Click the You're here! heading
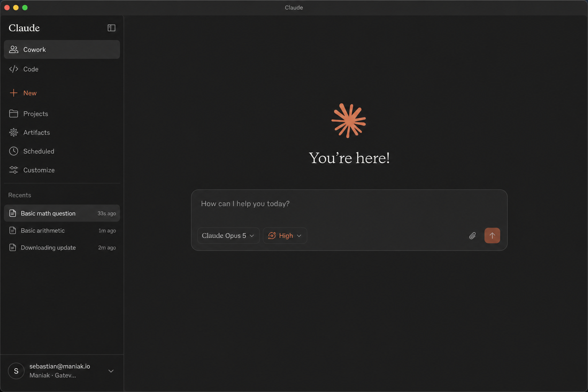Image resolution: width=588 pixels, height=392 pixels. 349,158
